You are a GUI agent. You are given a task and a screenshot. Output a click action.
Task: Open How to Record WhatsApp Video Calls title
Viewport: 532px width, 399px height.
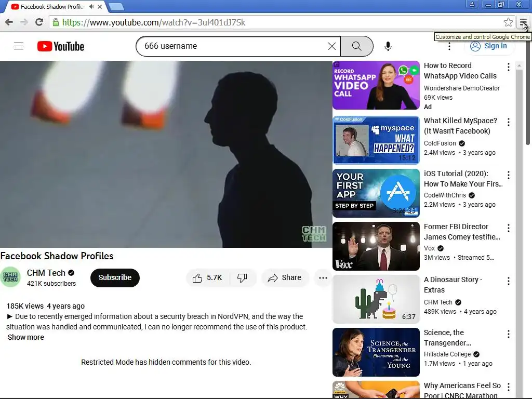pos(460,71)
